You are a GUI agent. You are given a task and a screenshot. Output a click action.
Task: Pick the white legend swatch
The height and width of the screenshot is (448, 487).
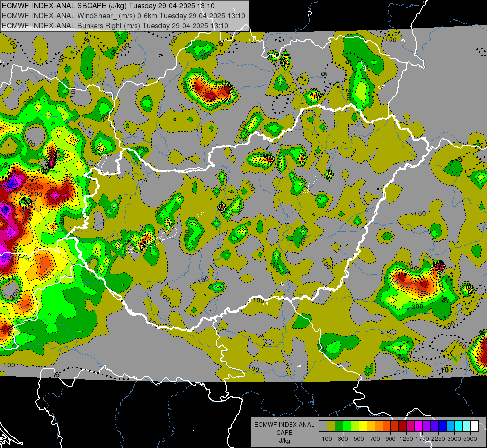tap(474, 426)
